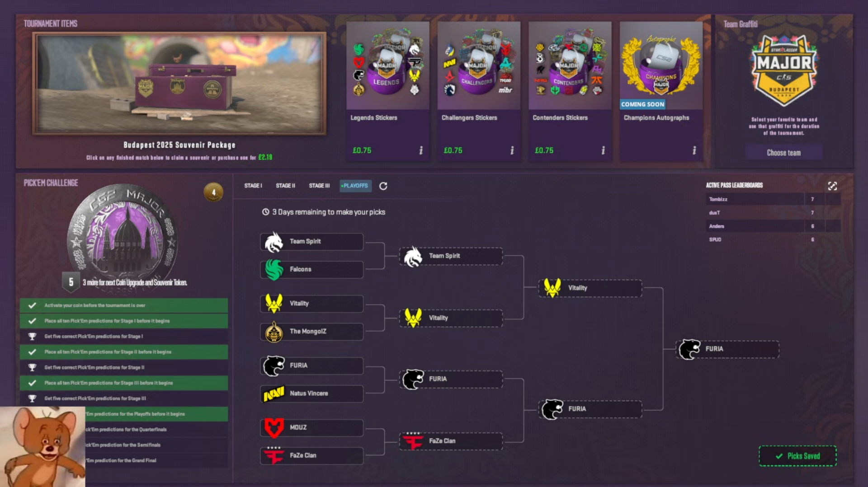The width and height of the screenshot is (868, 487).
Task: Click the gold coin level 4 badge
Action: pos(213,192)
